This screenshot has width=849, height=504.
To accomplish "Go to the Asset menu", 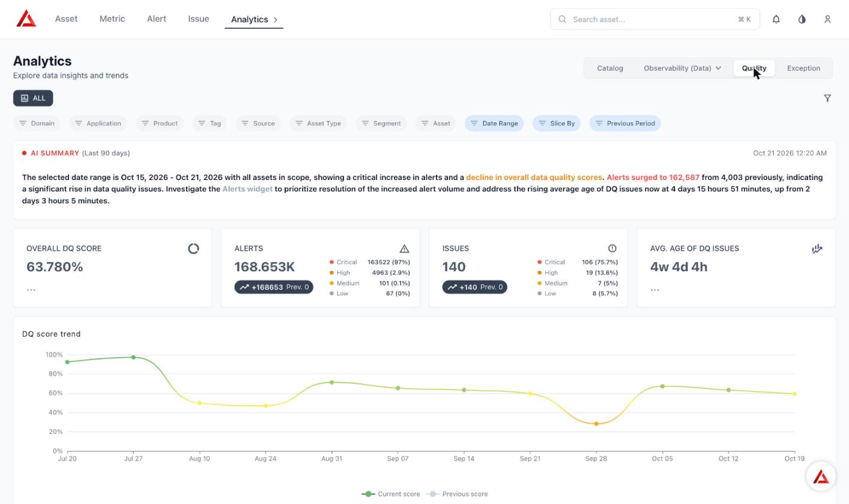I will coord(66,19).
